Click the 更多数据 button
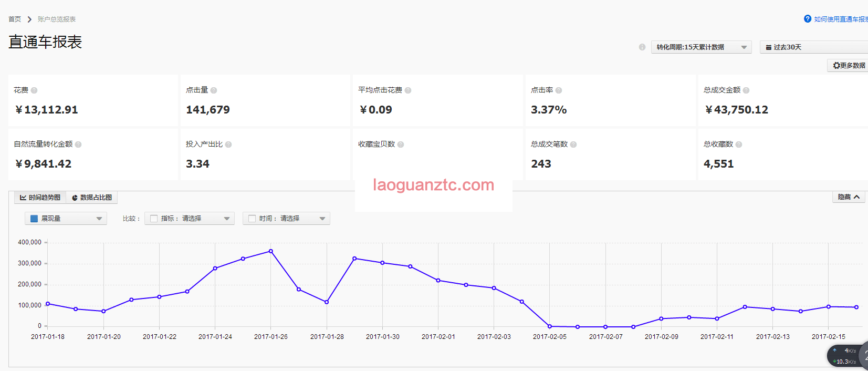Image resolution: width=868 pixels, height=371 pixels. [848, 66]
